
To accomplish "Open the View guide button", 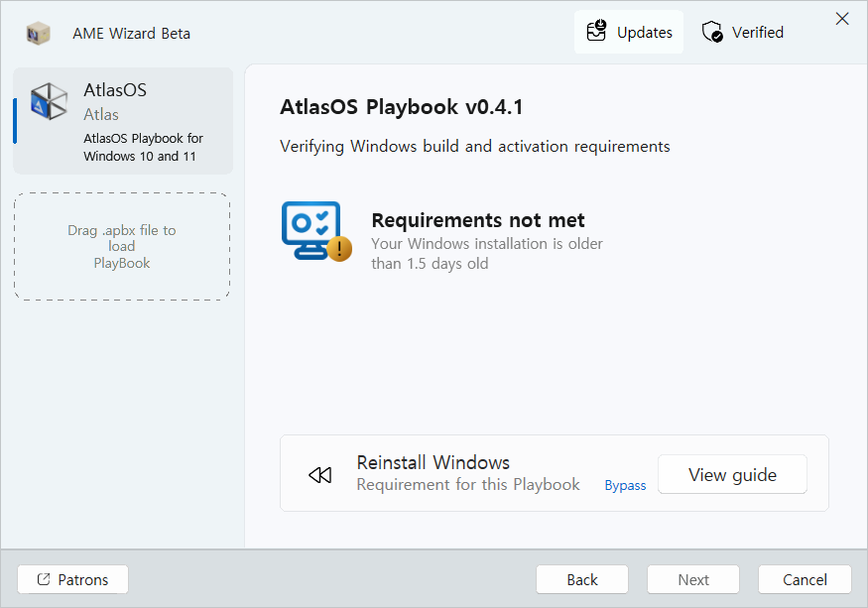I will [732, 474].
